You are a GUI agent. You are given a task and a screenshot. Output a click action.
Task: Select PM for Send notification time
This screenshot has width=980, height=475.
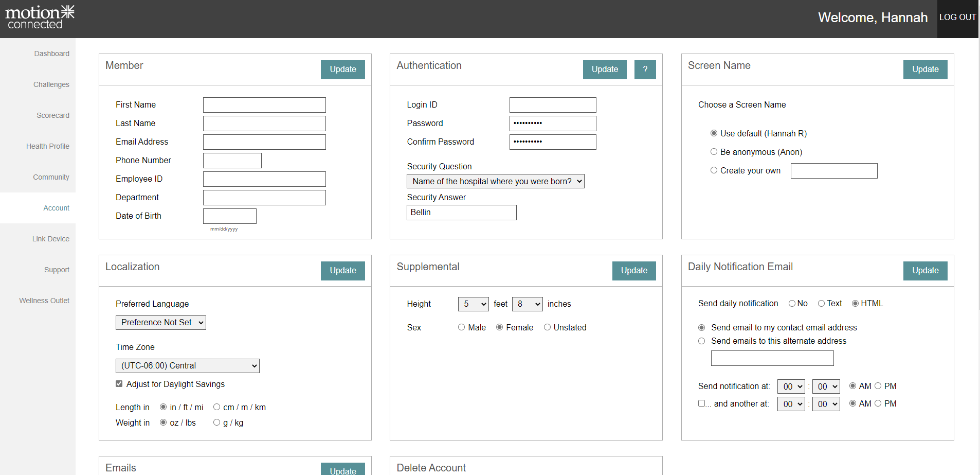pos(878,386)
